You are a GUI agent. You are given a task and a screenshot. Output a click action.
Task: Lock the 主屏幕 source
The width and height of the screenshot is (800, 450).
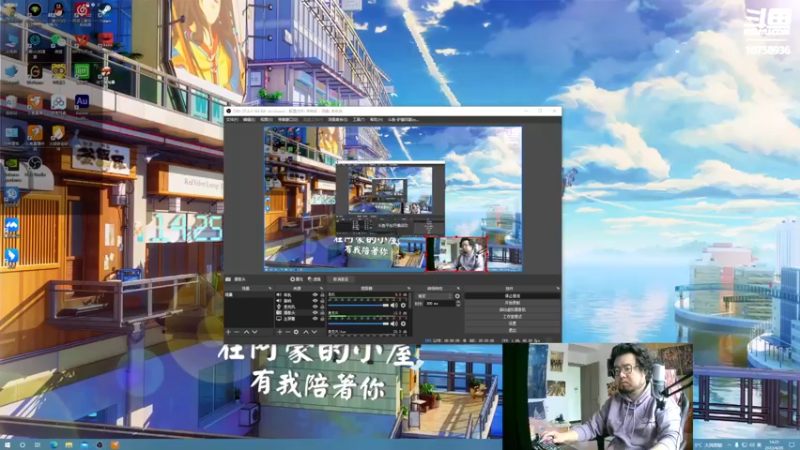click(x=322, y=319)
